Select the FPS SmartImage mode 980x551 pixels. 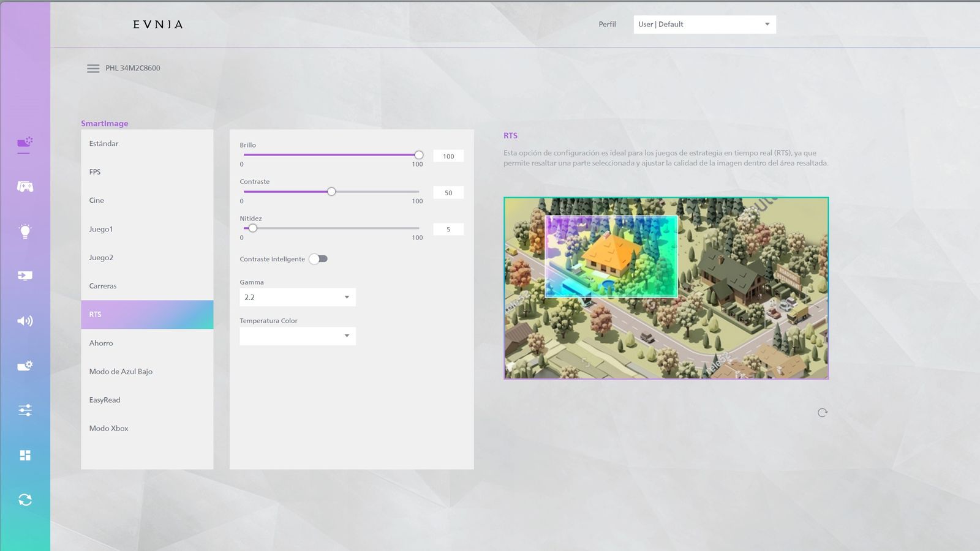[95, 172]
